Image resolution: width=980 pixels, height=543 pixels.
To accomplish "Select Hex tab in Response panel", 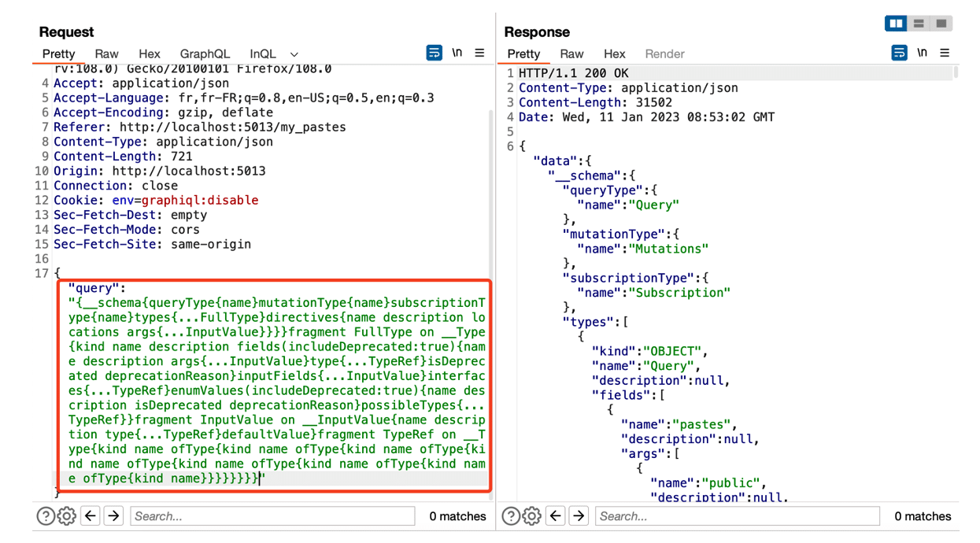I will click(x=614, y=54).
